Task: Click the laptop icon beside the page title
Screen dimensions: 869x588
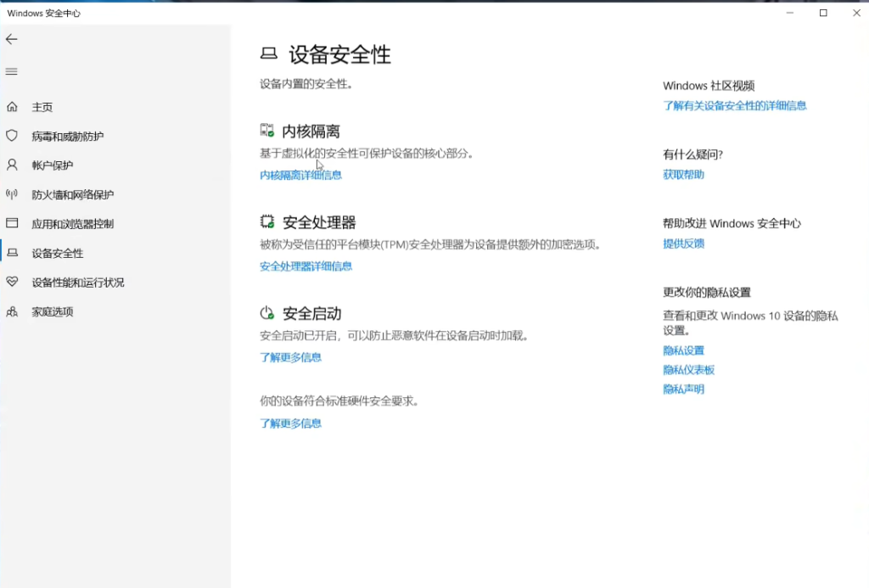Action: tap(269, 53)
